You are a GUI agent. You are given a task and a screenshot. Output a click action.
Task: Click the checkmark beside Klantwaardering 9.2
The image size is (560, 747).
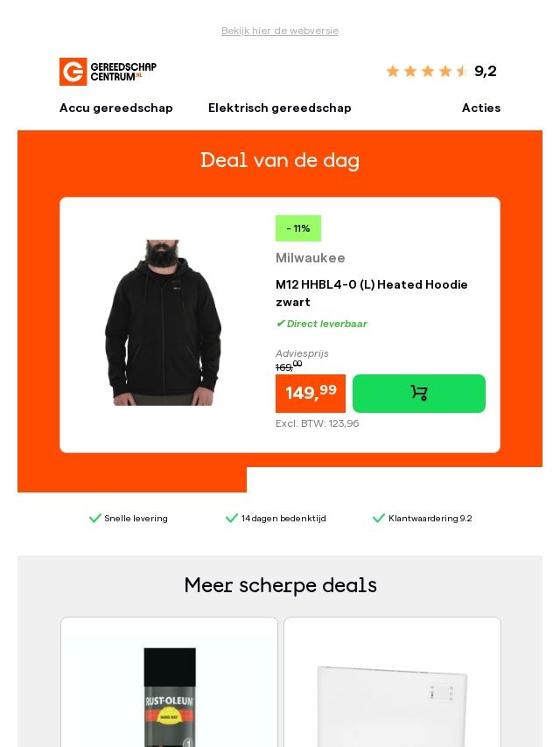click(x=378, y=519)
